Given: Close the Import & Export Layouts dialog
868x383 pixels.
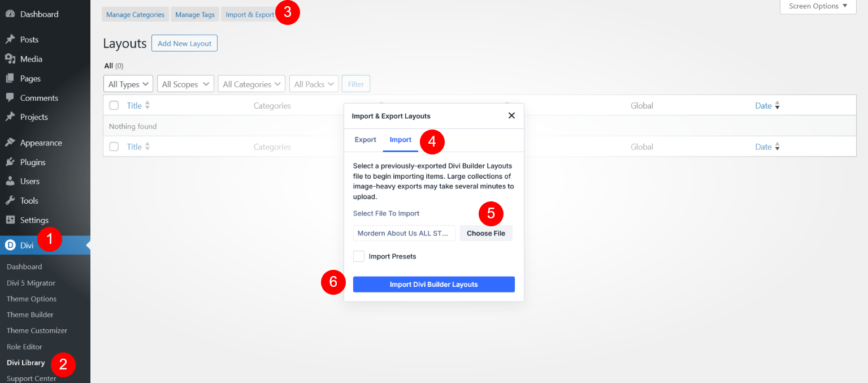Looking at the screenshot, I should click(x=511, y=115).
